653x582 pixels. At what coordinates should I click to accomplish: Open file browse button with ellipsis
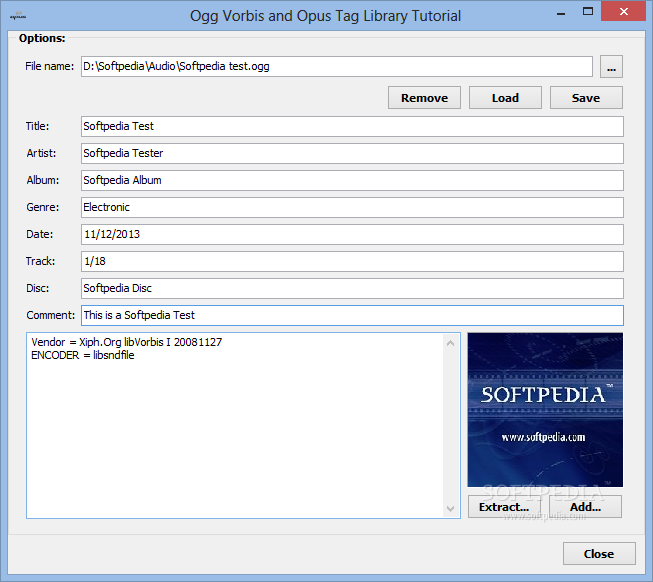(611, 67)
